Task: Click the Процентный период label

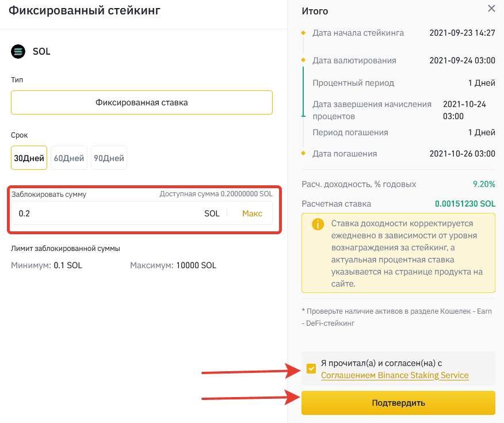Action: tap(353, 83)
